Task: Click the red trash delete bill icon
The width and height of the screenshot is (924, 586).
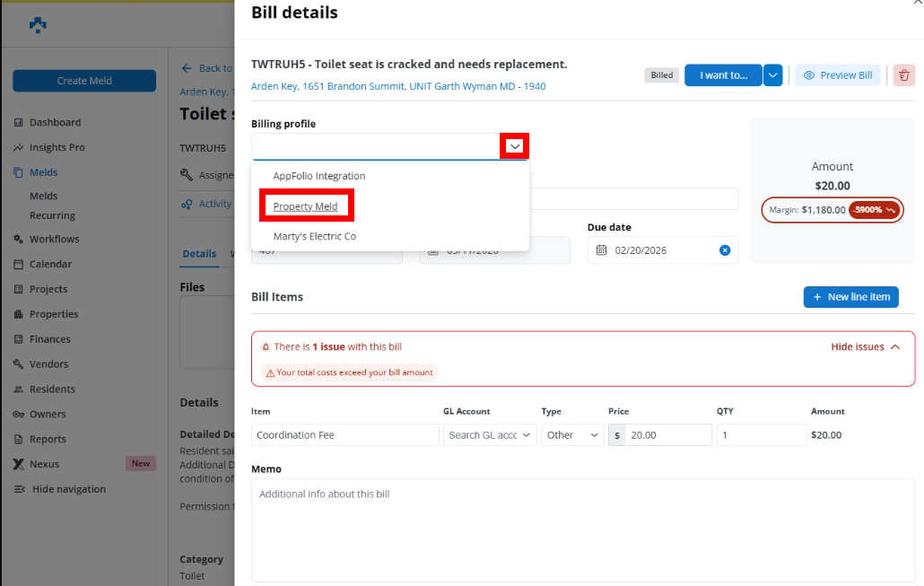Action: click(x=904, y=75)
